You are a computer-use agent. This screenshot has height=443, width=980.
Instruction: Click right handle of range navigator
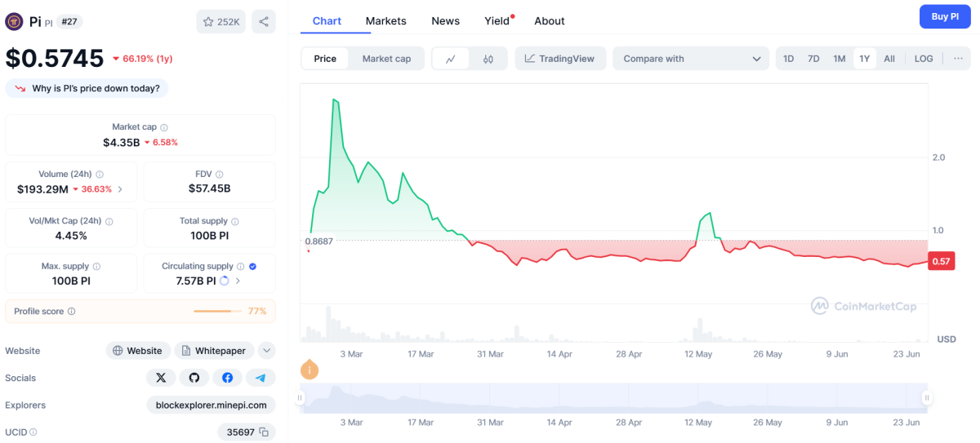click(x=927, y=398)
